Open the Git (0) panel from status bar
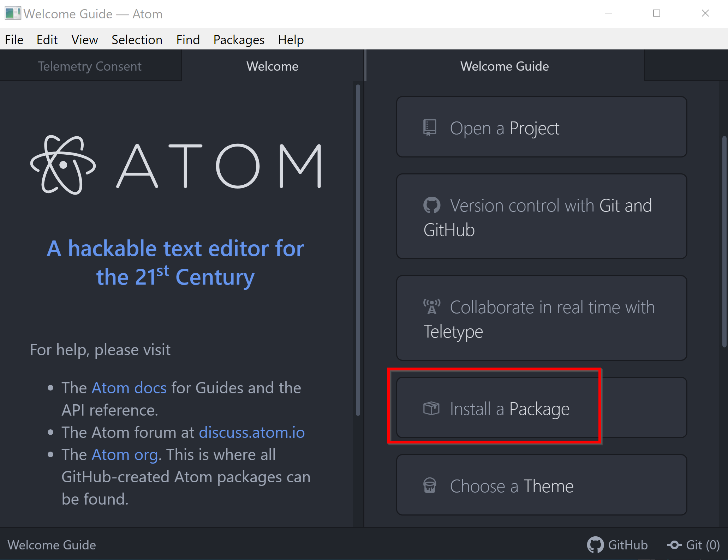Screen dimensions: 728x560 [x=693, y=545]
